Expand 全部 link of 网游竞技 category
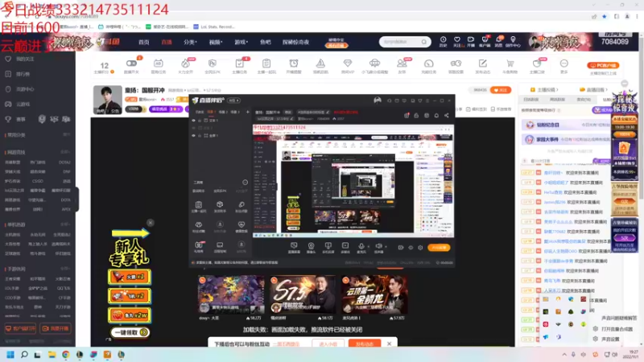Screen dimensions: 644x362 tap(65, 152)
